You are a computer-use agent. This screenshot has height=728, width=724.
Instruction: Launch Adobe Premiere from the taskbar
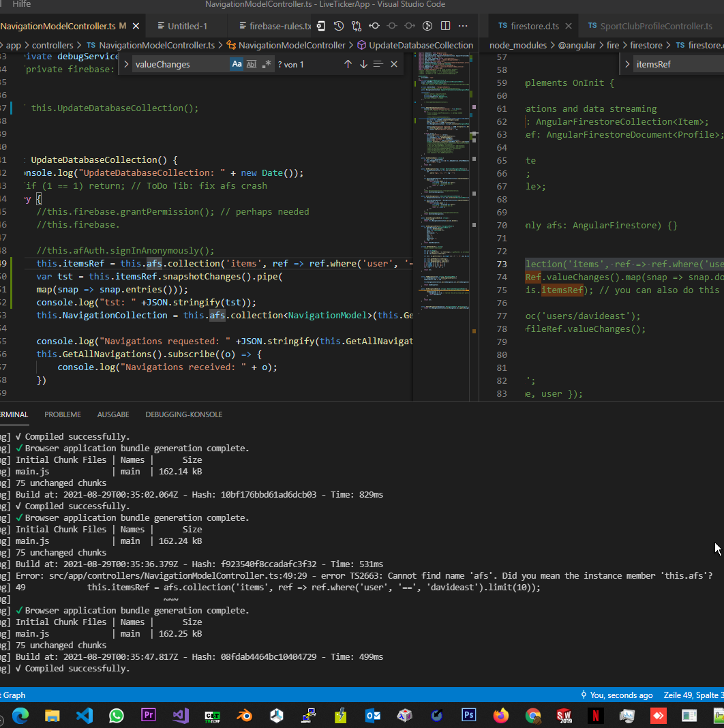tap(149, 715)
